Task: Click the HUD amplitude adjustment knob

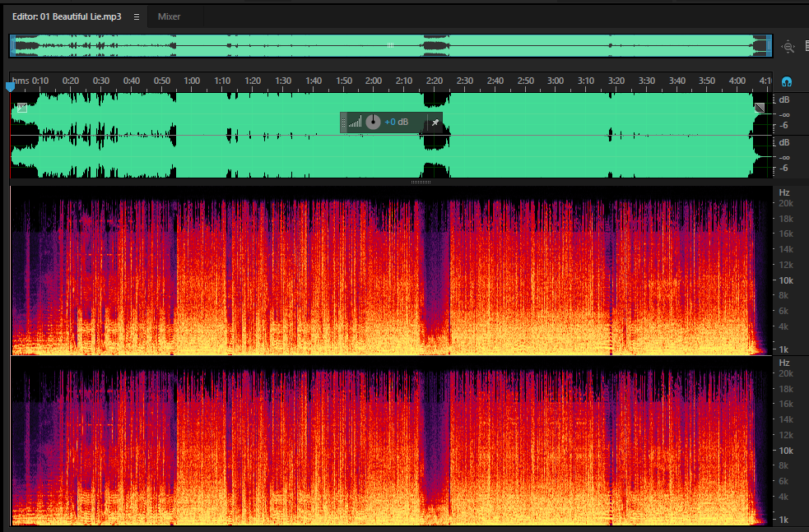Action: (373, 123)
